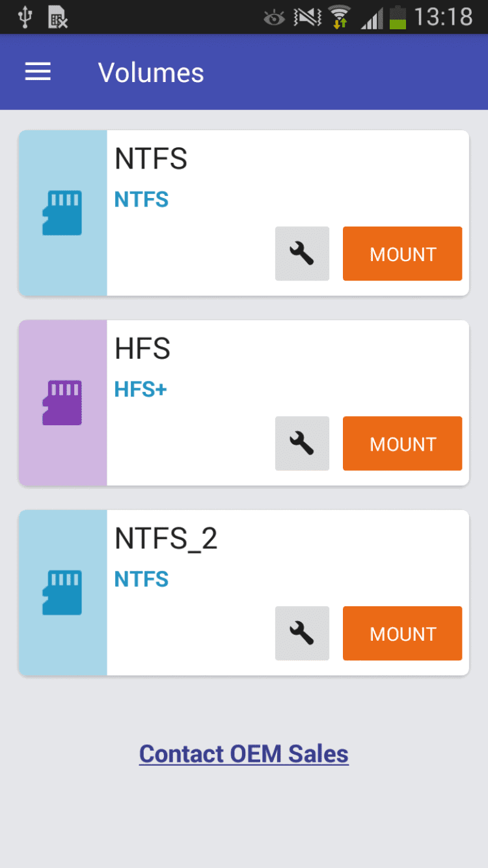Mount the NTFS_2 volume
This screenshot has height=868, width=488.
pyautogui.click(x=402, y=634)
